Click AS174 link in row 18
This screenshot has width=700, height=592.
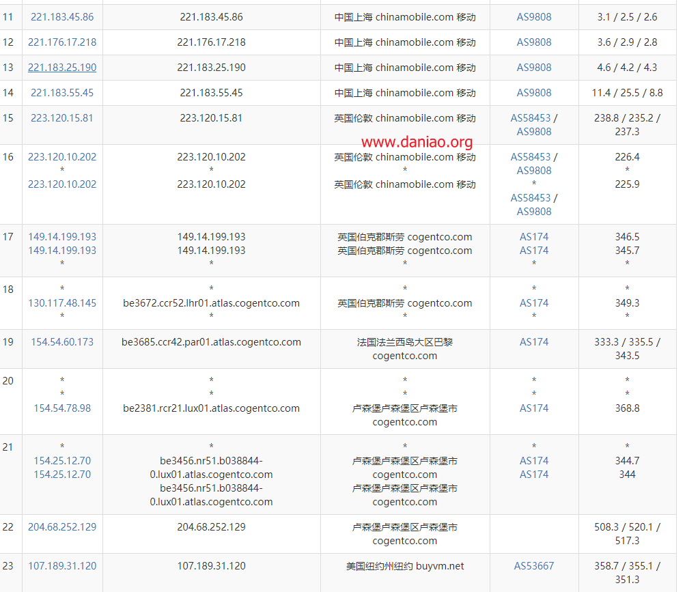(x=534, y=303)
